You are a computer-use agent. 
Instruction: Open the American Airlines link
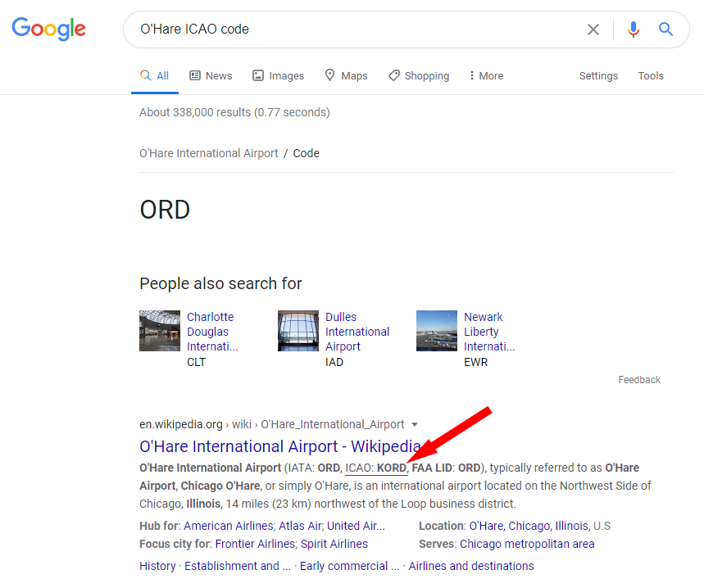(x=229, y=526)
